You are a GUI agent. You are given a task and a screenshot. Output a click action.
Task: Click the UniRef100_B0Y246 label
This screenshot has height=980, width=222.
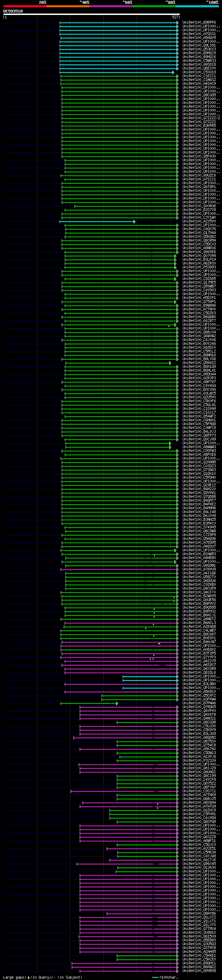199,343
